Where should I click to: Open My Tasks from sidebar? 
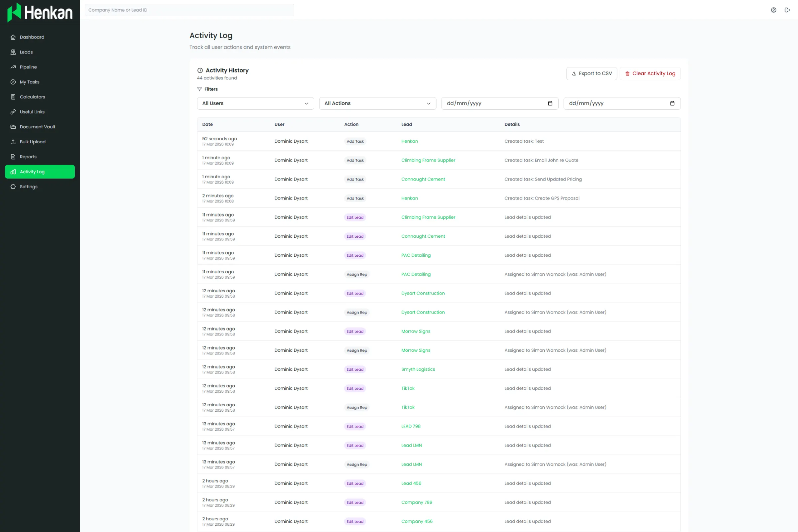click(30, 82)
